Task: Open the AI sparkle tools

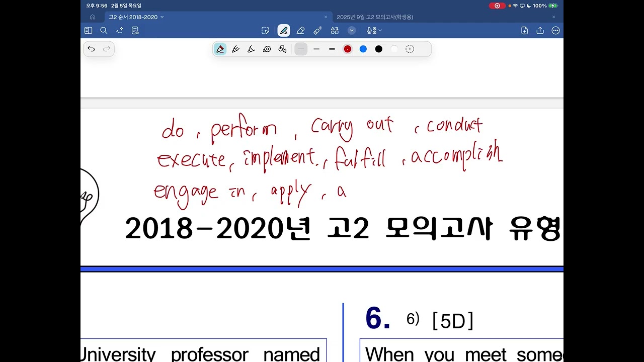Action: 120,31
